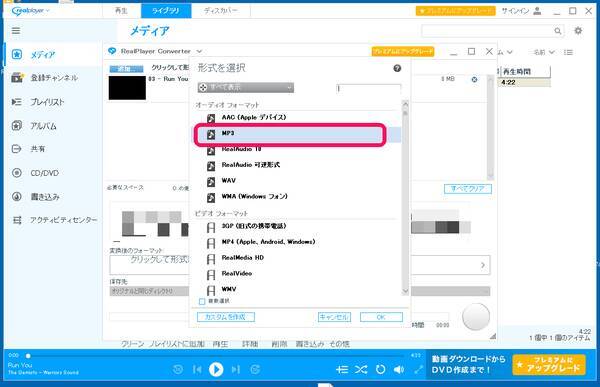Screen dimensions: 600x387
Task: Skip to previous track
Action: (197, 369)
